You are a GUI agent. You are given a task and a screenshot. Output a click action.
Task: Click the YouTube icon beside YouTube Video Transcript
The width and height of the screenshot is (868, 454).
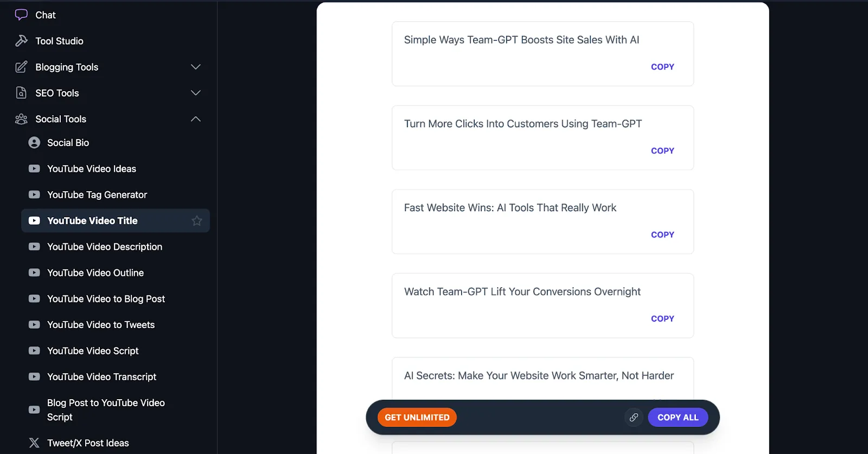[x=34, y=377]
